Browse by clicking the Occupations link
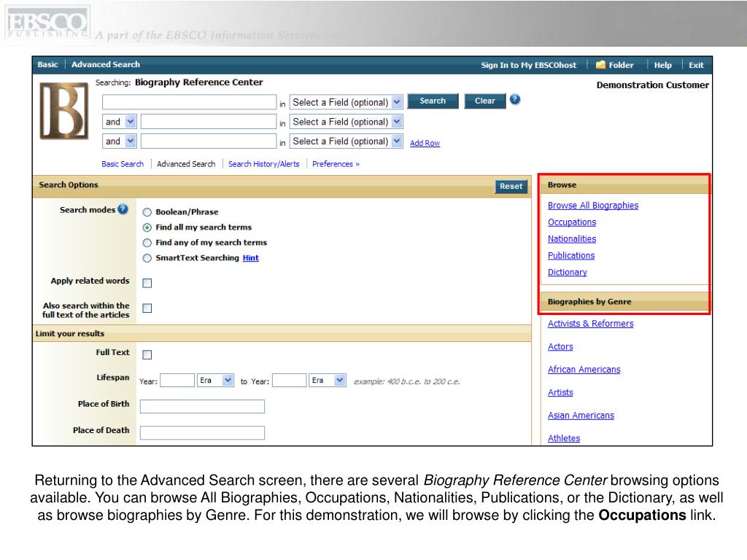This screenshot has height=560, width=747. pos(572,222)
